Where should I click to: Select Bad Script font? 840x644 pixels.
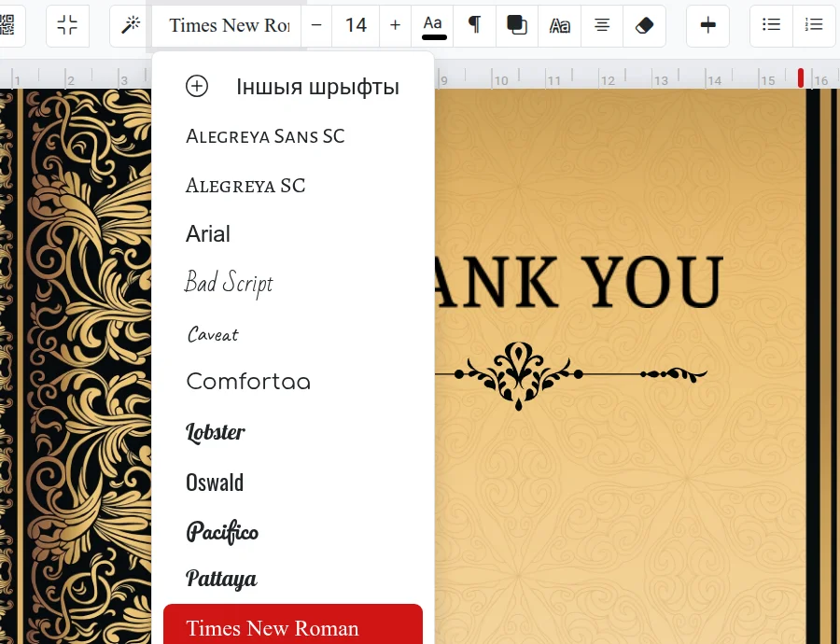292,283
